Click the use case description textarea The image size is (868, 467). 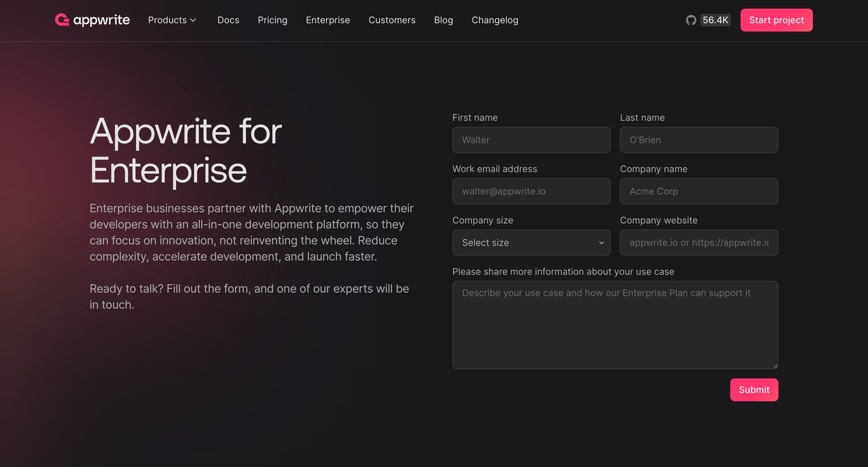[x=615, y=325]
